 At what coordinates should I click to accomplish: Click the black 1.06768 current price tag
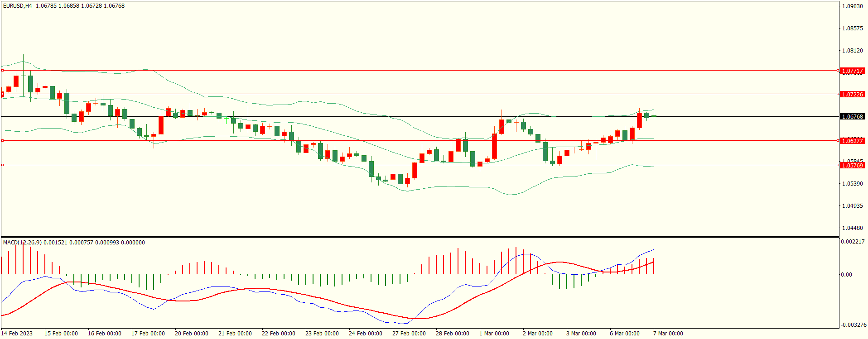tap(852, 117)
